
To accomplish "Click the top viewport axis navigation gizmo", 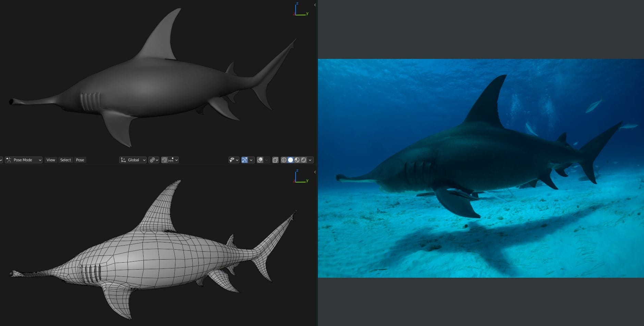I will 300,10.
